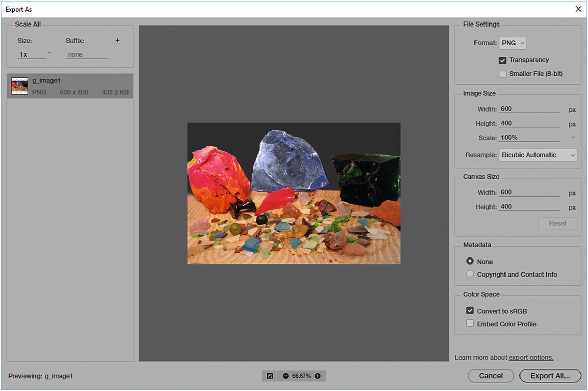Viewport: 588px width, 391px height.
Task: Open the export options link
Action: pos(530,357)
